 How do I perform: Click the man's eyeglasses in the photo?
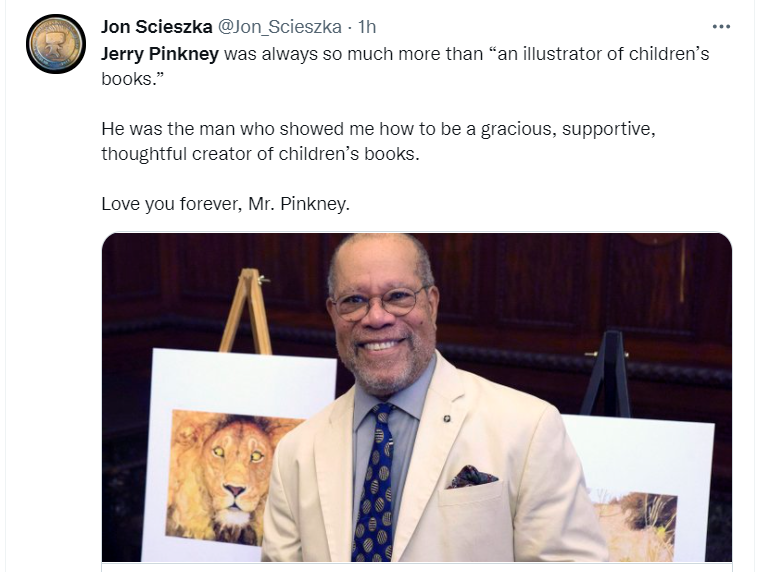pos(378,301)
